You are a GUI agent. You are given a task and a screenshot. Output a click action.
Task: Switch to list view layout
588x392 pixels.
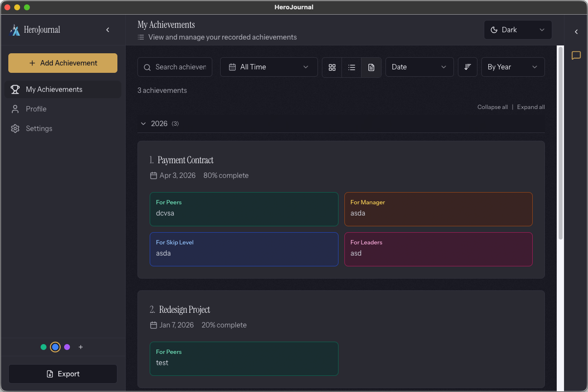tap(351, 67)
